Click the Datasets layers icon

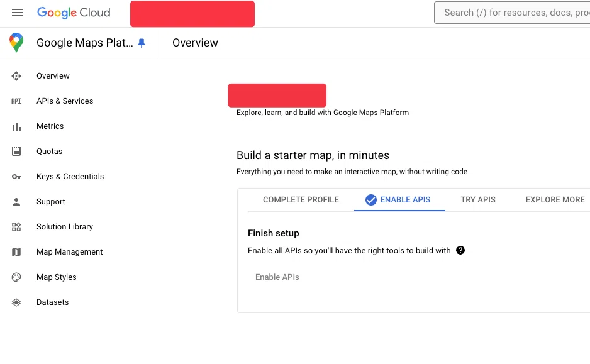coord(16,302)
